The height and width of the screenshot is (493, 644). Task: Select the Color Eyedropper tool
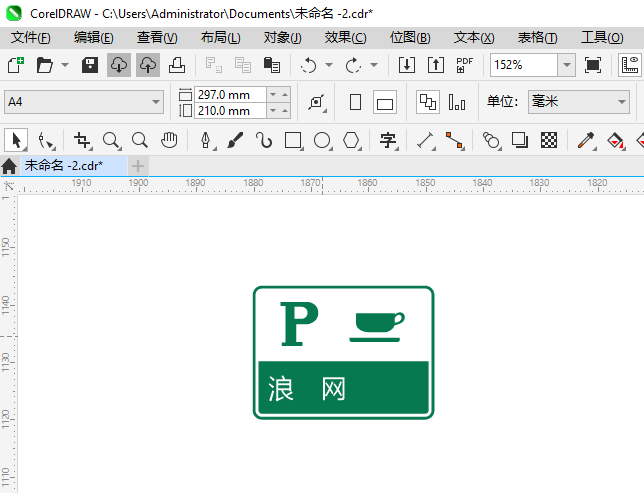(586, 141)
